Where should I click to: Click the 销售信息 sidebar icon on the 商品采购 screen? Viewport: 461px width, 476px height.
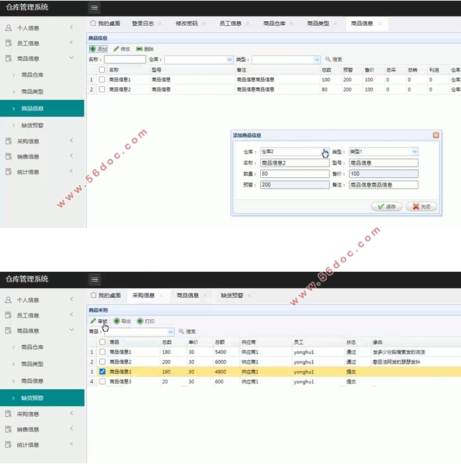click(9, 429)
